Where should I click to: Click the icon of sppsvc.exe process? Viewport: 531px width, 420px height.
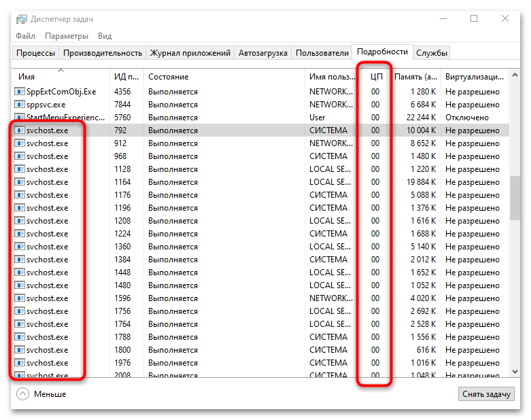coord(20,104)
